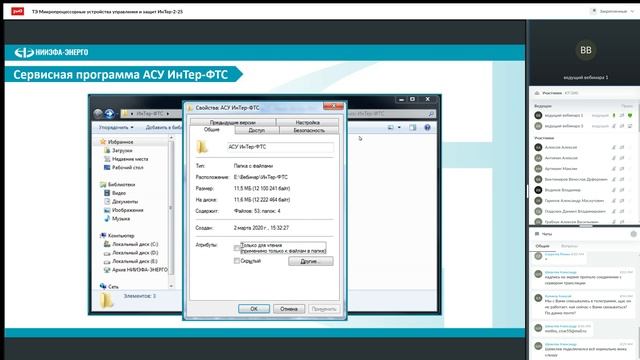Open the top-right pinned user dropdown
The height and width of the screenshot is (360, 640).
tap(612, 11)
